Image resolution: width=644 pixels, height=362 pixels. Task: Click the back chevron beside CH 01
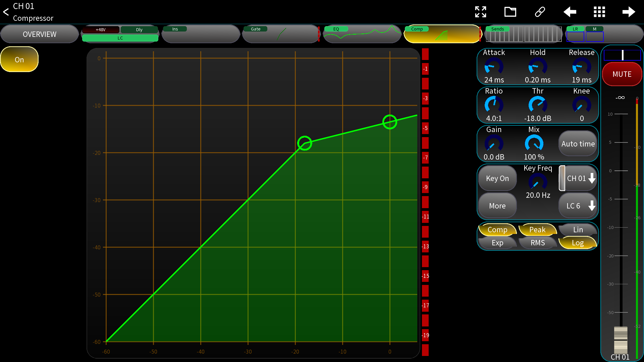pyautogui.click(x=6, y=12)
